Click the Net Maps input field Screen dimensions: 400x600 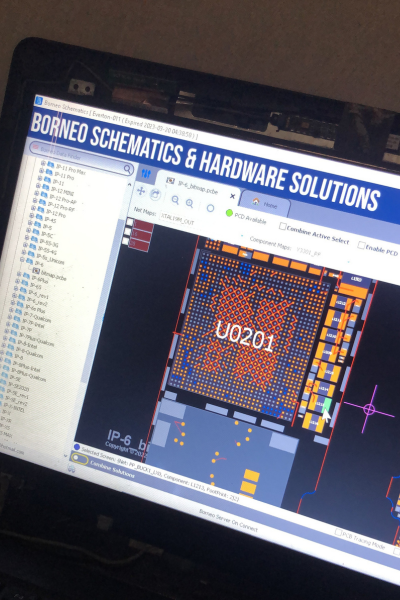177,219
